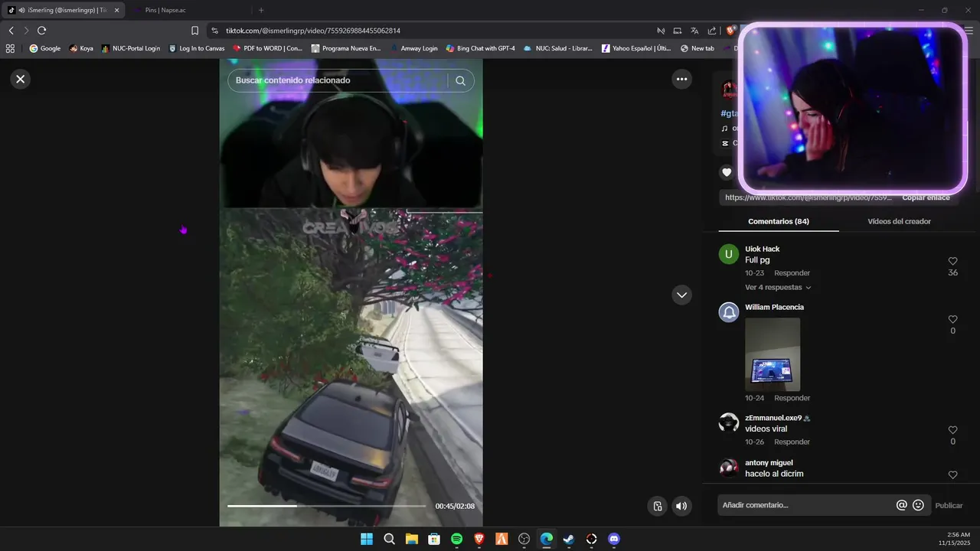Image resolution: width=980 pixels, height=551 pixels.
Task: Open the NUC-Portal Login bookmark
Action: [131, 48]
